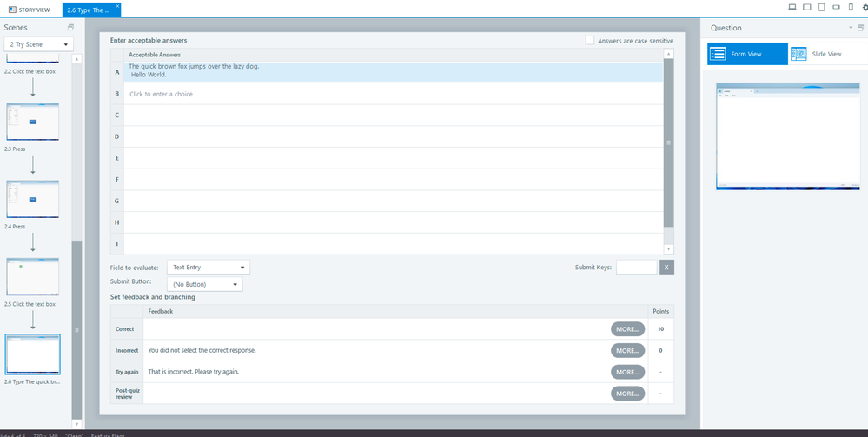Click the Try again row label
This screenshot has height=437, width=868.
click(x=127, y=372)
